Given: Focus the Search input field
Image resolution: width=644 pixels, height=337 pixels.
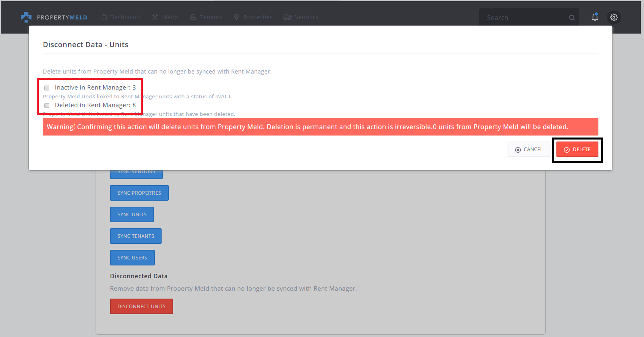Looking at the screenshot, I should [x=524, y=18].
